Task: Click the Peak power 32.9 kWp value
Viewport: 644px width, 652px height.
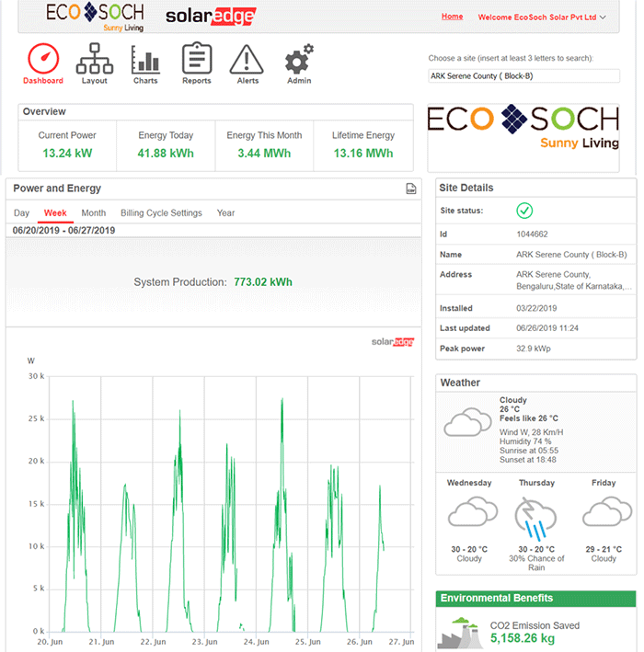Action: (x=534, y=349)
